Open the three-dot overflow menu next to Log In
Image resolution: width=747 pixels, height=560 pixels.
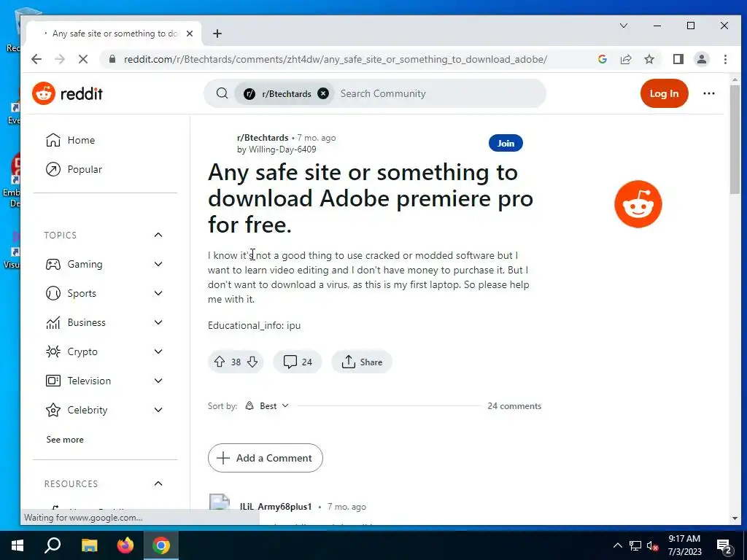pyautogui.click(x=709, y=93)
